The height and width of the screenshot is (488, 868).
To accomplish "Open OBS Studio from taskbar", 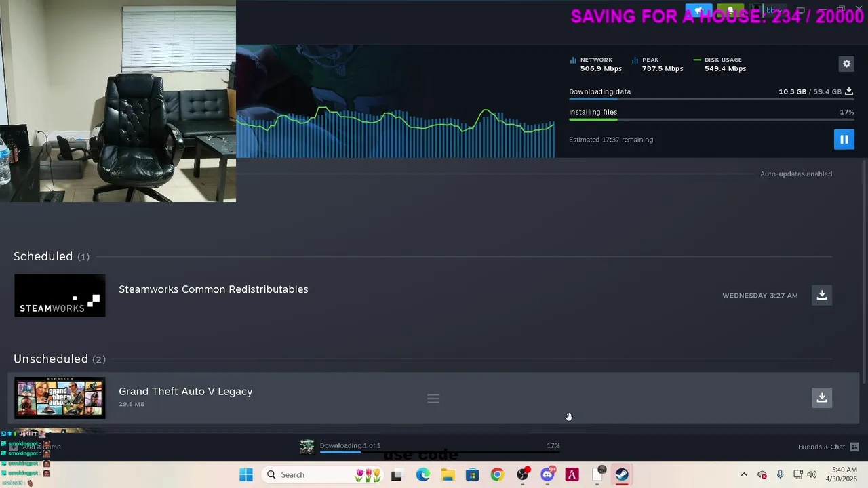I will (522, 474).
